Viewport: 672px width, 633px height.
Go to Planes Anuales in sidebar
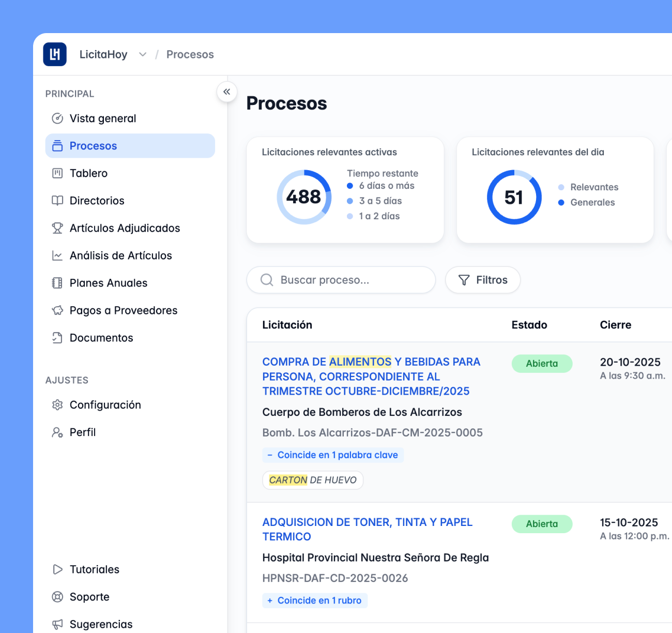coord(109,283)
